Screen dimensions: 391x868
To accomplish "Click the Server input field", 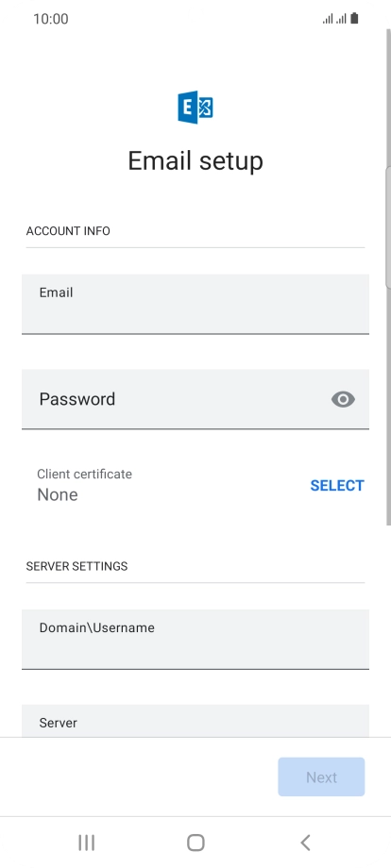I will [x=195, y=721].
